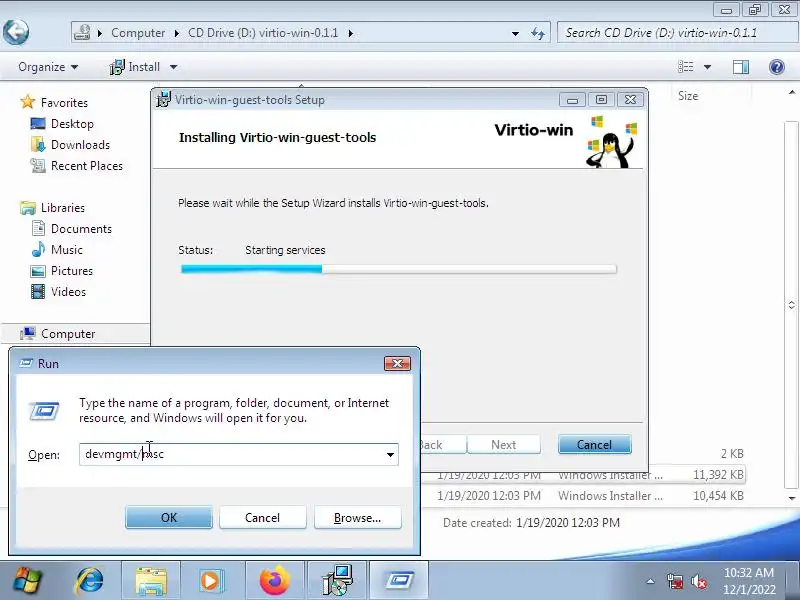The image size is (800, 600).
Task: Click the Install toolbar icon
Action: click(x=117, y=67)
